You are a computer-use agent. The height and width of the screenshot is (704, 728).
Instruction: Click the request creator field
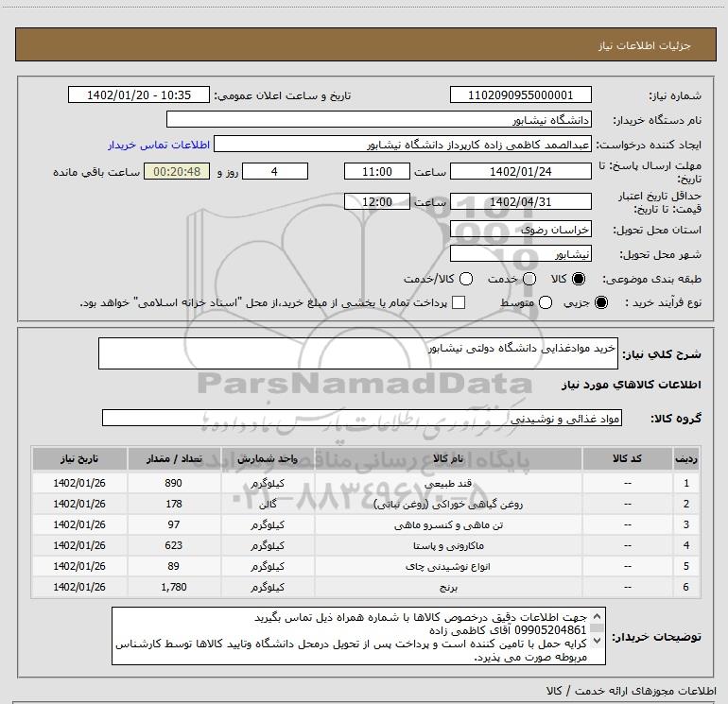coord(403,145)
